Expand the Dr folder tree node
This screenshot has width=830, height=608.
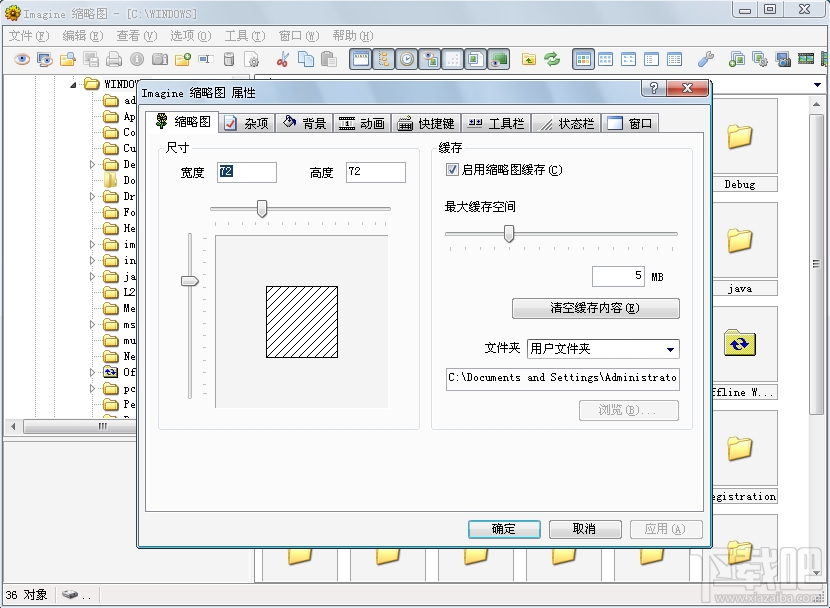point(92,196)
